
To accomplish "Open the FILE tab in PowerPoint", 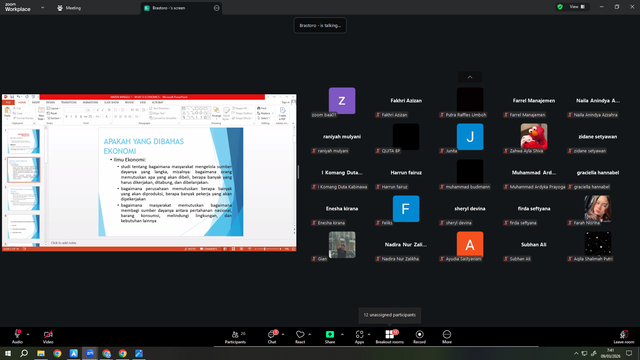I will (8, 102).
